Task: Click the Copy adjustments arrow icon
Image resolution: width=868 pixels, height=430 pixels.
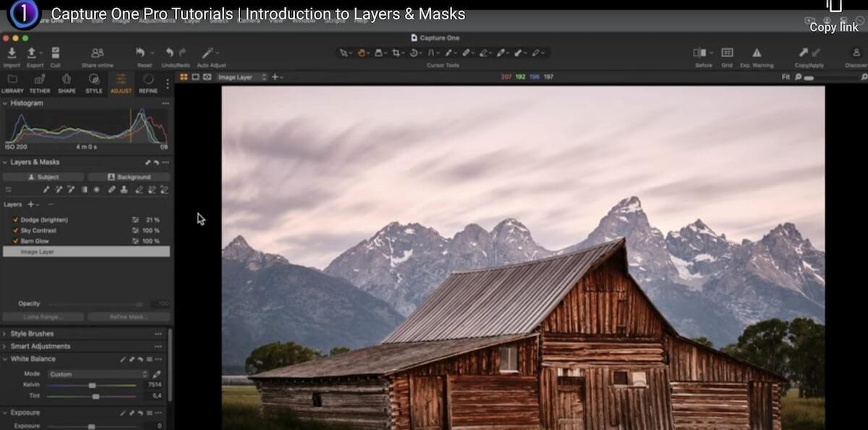Action: point(803,53)
